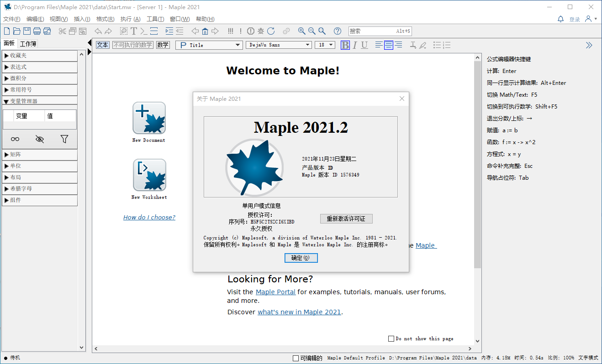The height and width of the screenshot is (364, 602).
Task: Click the New Worksheet maple leaf icon
Action: (149, 175)
